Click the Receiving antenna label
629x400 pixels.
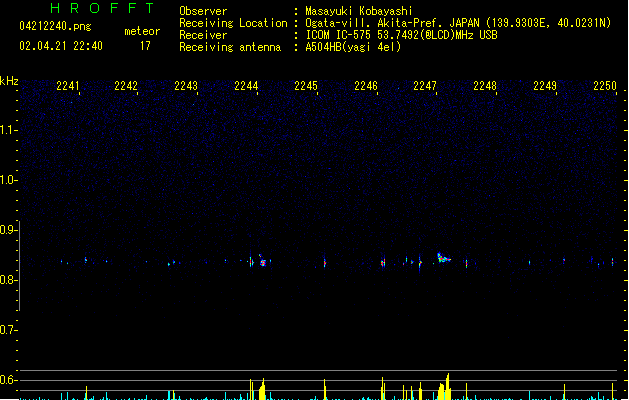230,47
